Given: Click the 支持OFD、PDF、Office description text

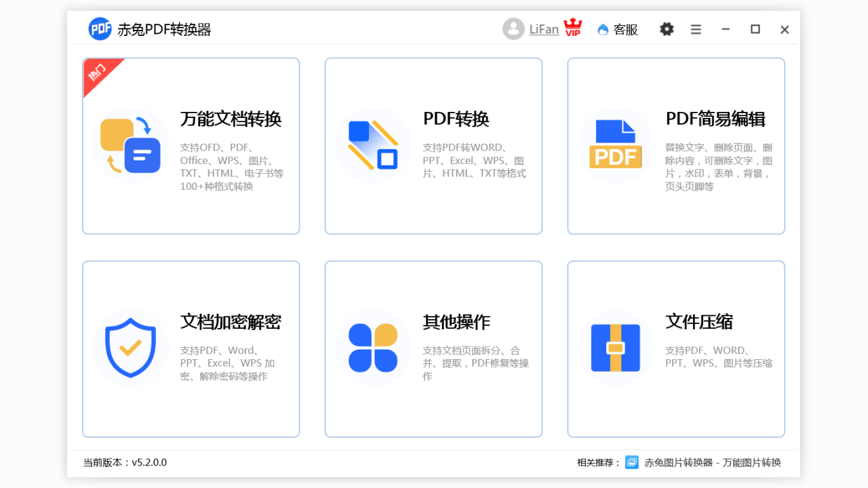Looking at the screenshot, I should pyautogui.click(x=232, y=167).
